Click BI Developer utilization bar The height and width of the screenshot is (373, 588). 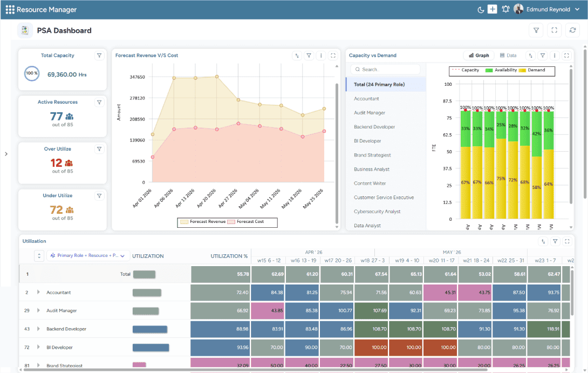[x=151, y=348]
